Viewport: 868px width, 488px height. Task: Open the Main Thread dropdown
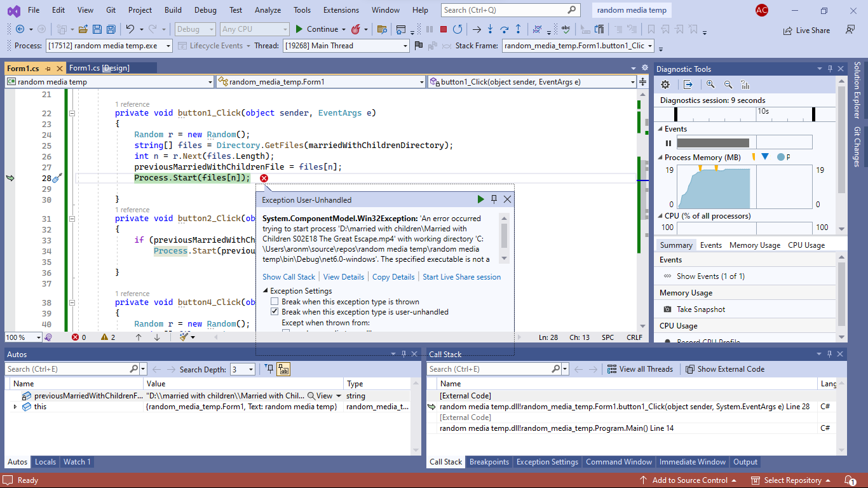[405, 46]
